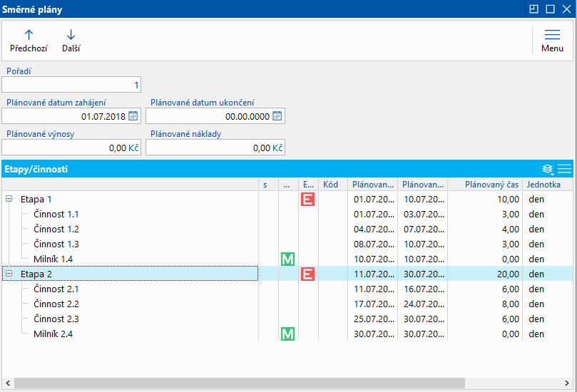Viewport: 577px width, 392px height.
Task: Select the Činnost 2.2 row
Action: click(287, 304)
